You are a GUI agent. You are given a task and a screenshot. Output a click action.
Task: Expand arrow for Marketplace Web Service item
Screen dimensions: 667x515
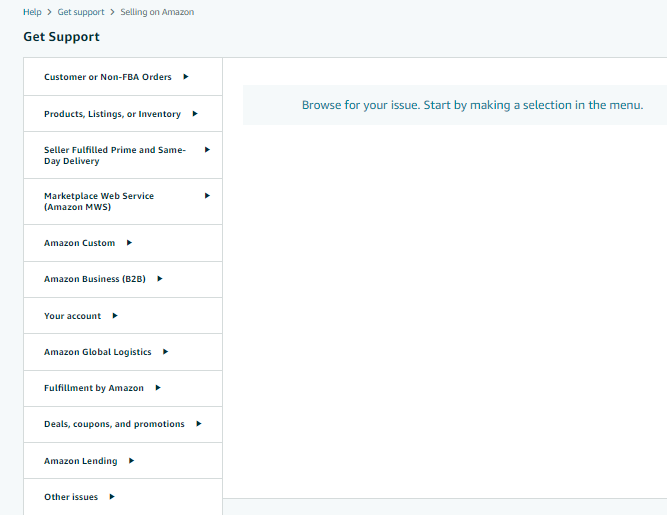tap(208, 196)
